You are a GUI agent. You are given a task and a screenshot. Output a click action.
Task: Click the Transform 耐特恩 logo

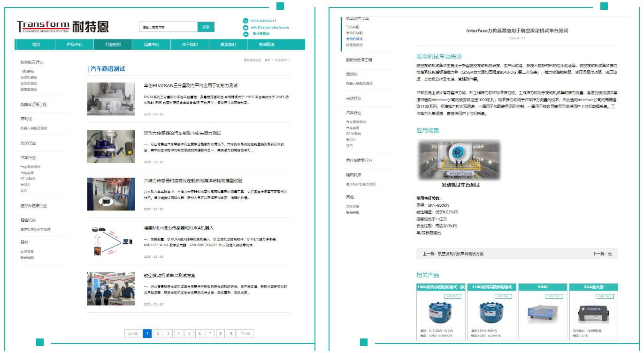point(63,27)
